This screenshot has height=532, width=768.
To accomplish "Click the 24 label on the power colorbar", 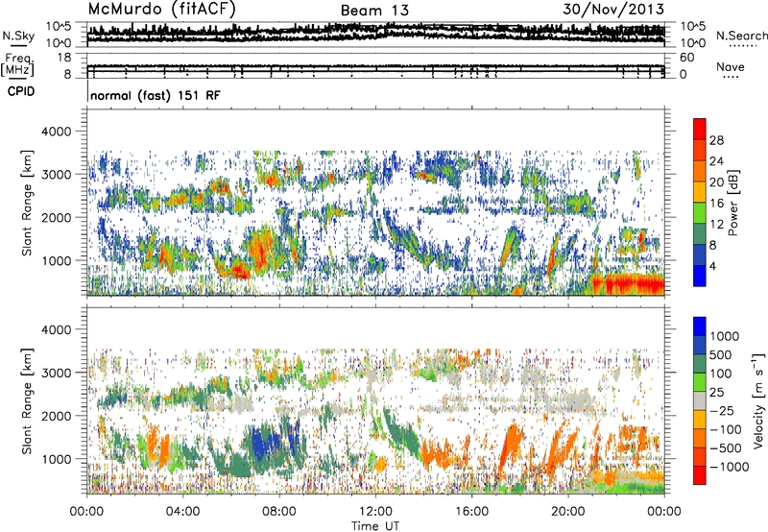I will 716,161.
